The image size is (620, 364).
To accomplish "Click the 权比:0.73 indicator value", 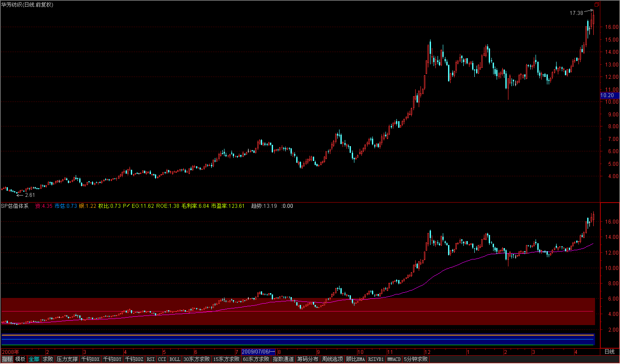I will coord(109,206).
